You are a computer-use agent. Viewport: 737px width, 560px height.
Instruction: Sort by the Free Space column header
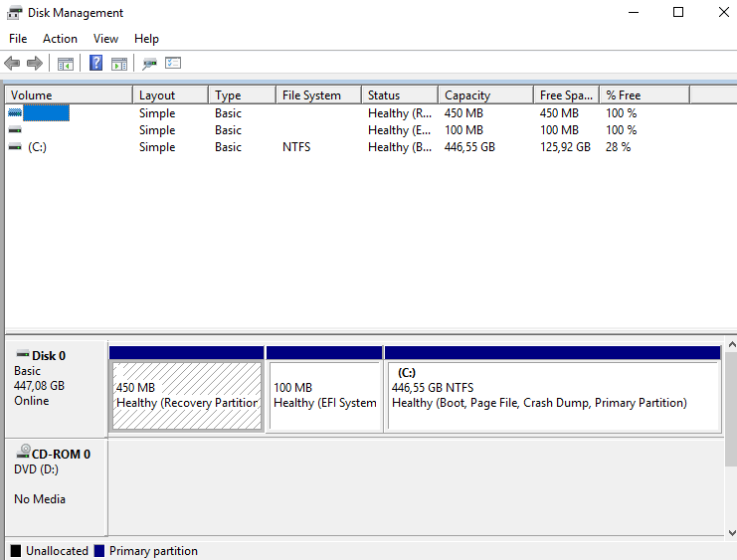click(x=566, y=94)
